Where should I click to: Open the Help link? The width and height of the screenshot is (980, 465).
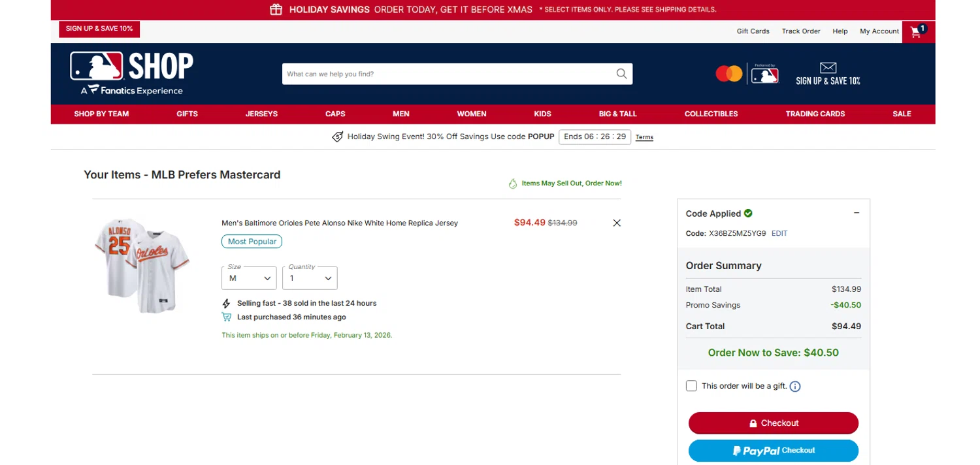[840, 31]
